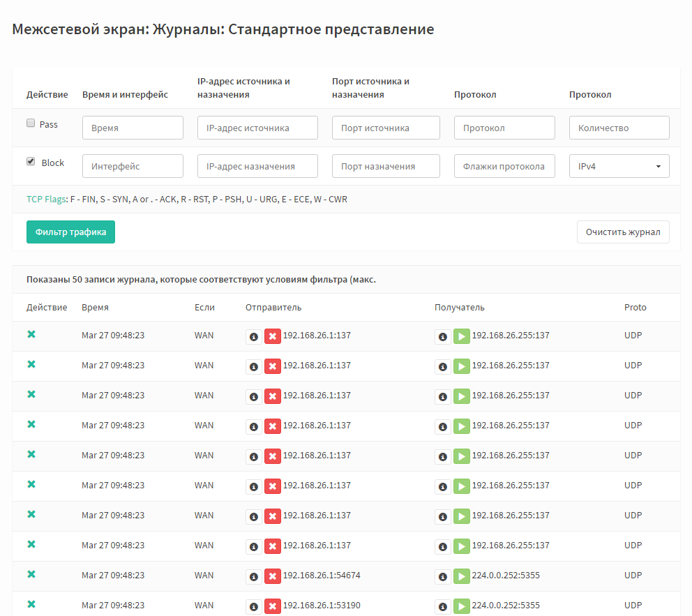Click the IP-адрес источника input field

pyautogui.click(x=257, y=128)
